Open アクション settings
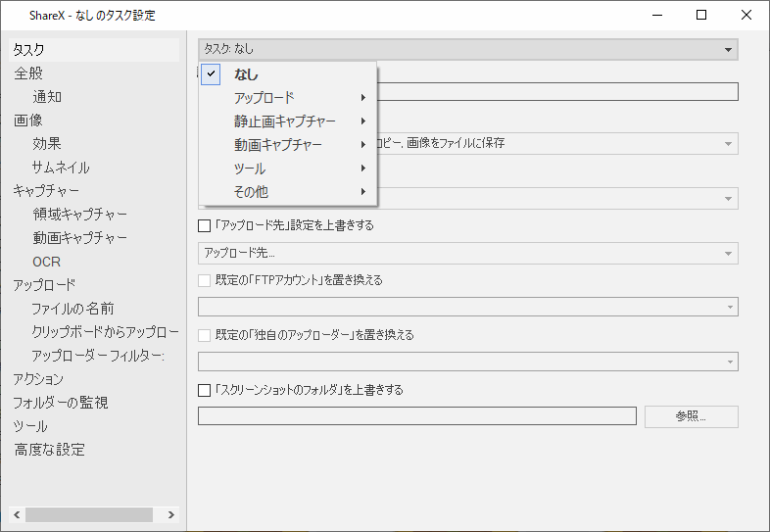This screenshot has width=770, height=532. (x=38, y=379)
